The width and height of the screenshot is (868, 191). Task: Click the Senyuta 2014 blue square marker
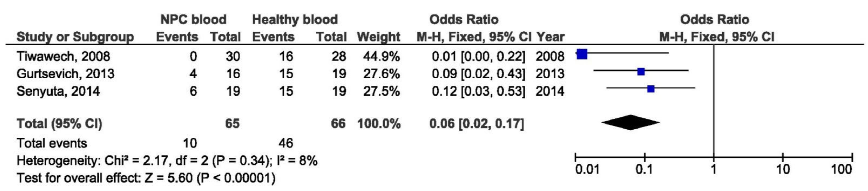tap(651, 89)
